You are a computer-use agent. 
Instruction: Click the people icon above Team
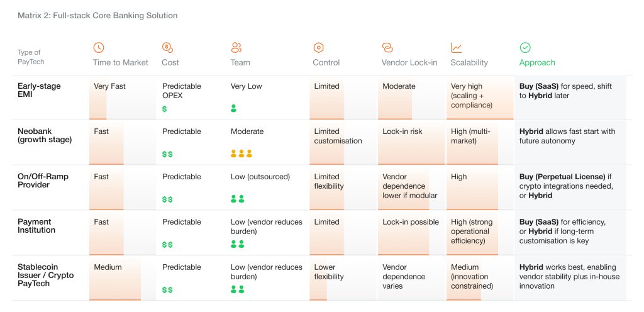tap(236, 48)
